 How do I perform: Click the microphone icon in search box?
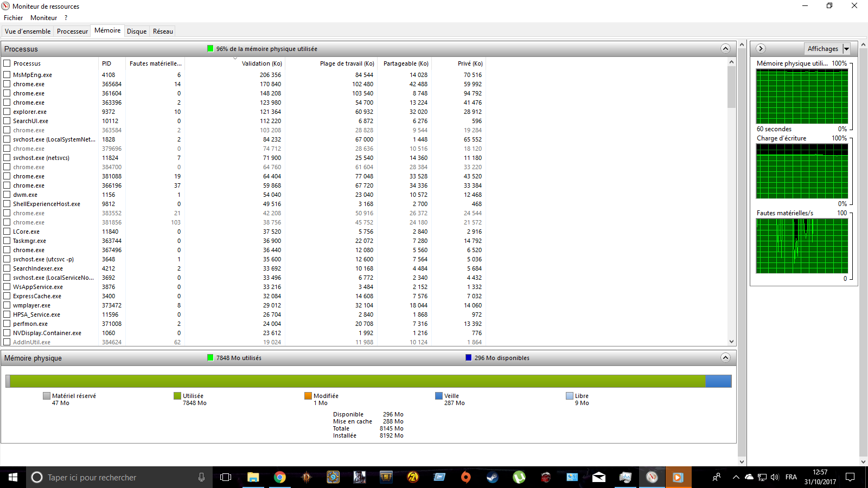(x=201, y=477)
